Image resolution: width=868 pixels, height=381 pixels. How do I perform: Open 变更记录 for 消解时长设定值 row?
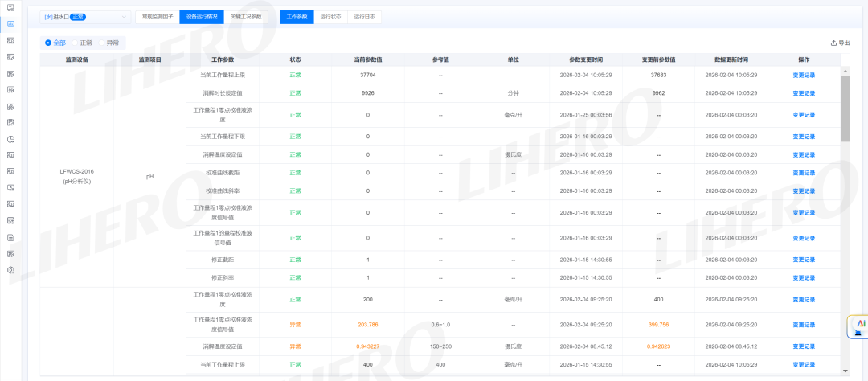[803, 93]
